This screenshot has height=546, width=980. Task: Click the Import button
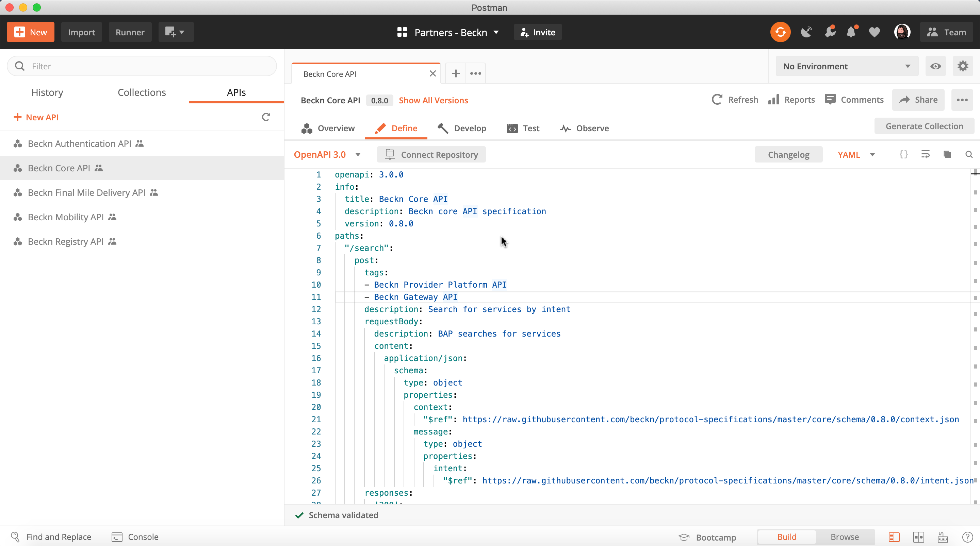pos(81,32)
